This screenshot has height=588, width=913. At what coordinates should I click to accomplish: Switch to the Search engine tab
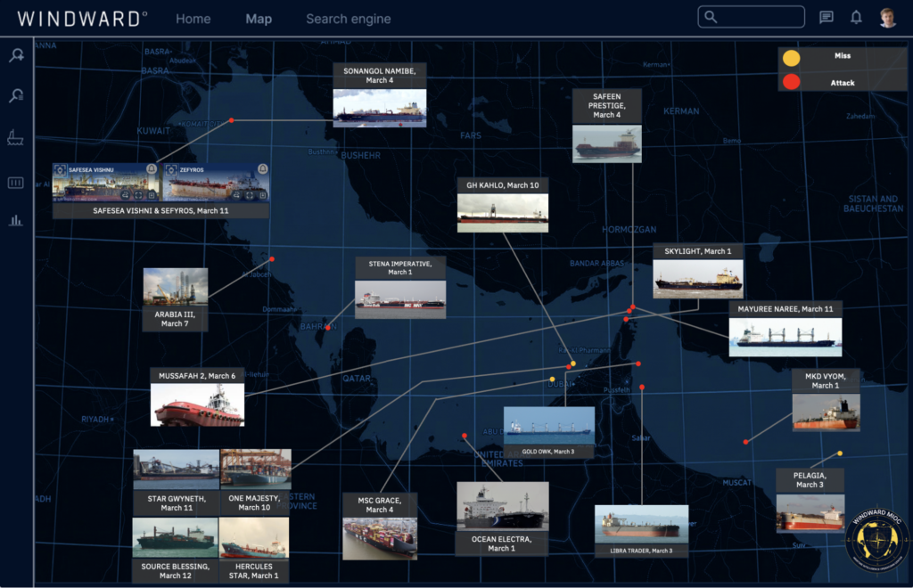click(348, 18)
